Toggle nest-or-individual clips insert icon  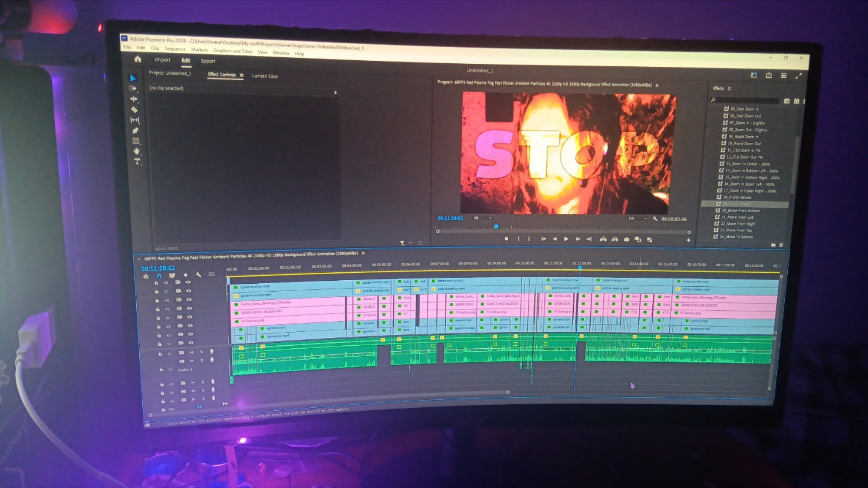tap(146, 276)
